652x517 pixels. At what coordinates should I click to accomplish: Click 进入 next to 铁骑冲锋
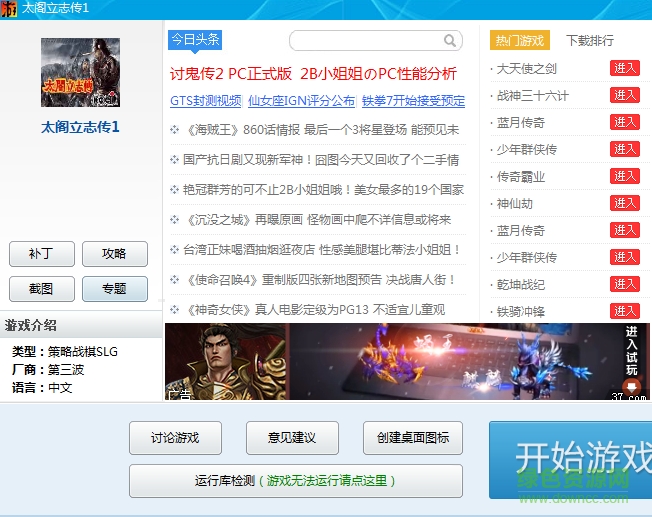pos(625,311)
